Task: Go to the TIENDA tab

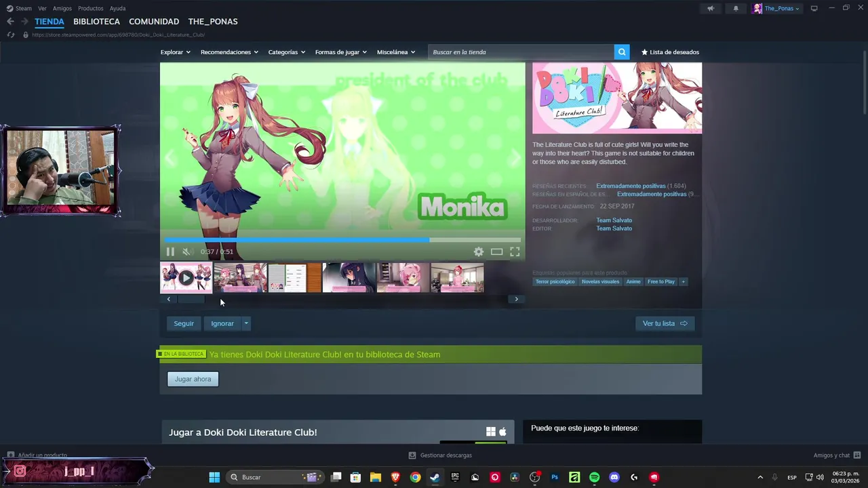Action: tap(50, 22)
